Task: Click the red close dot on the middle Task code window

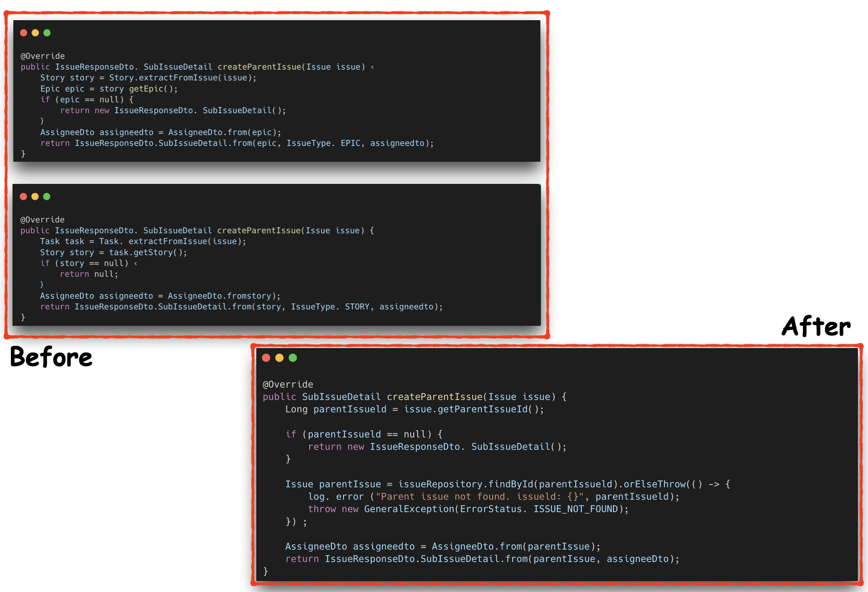Action: pyautogui.click(x=23, y=196)
